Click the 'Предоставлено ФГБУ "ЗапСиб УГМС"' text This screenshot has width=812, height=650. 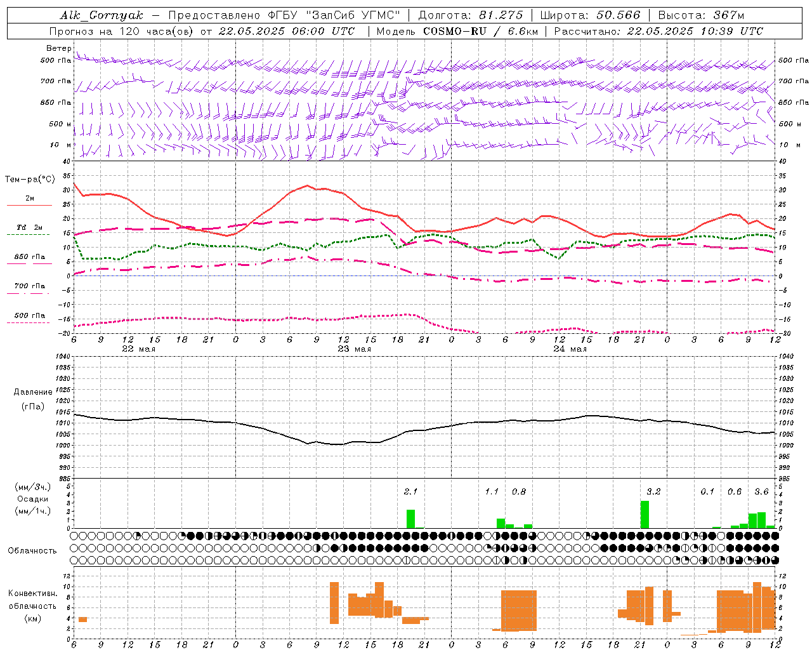coord(284,15)
